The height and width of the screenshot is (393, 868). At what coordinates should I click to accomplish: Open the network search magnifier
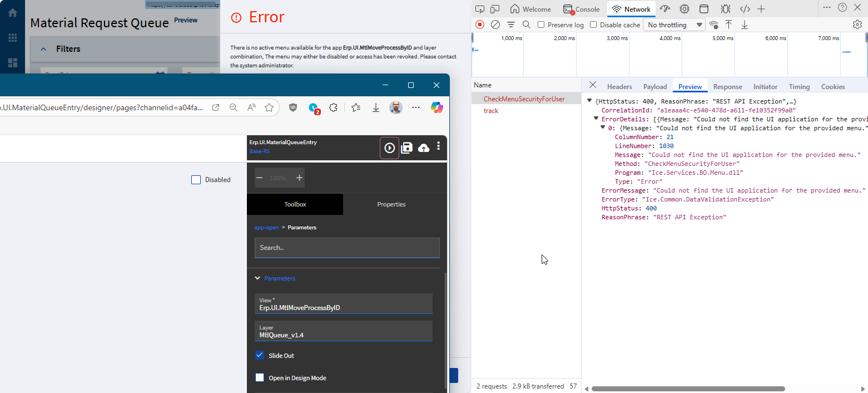tap(526, 24)
